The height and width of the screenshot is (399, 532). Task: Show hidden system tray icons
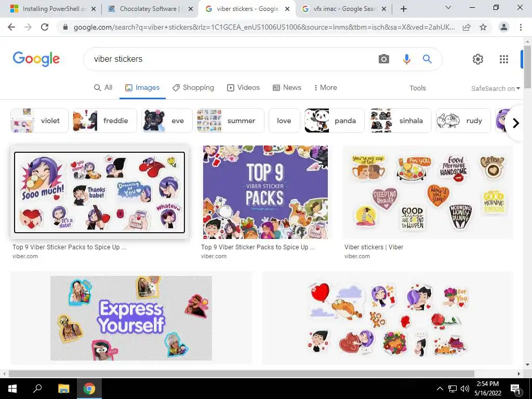coord(440,389)
